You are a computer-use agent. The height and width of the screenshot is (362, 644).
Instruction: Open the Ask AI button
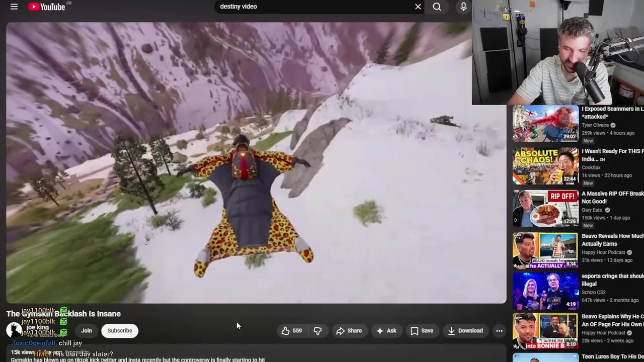[386, 330]
